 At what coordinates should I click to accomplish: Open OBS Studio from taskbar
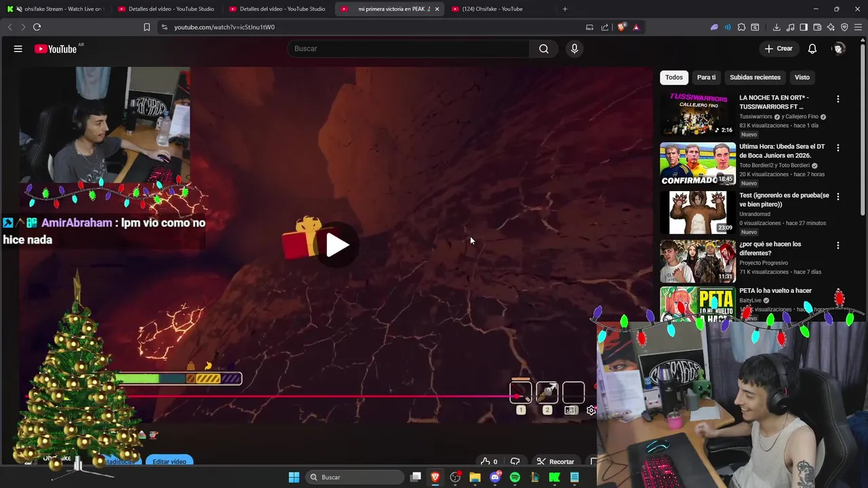[x=455, y=477]
